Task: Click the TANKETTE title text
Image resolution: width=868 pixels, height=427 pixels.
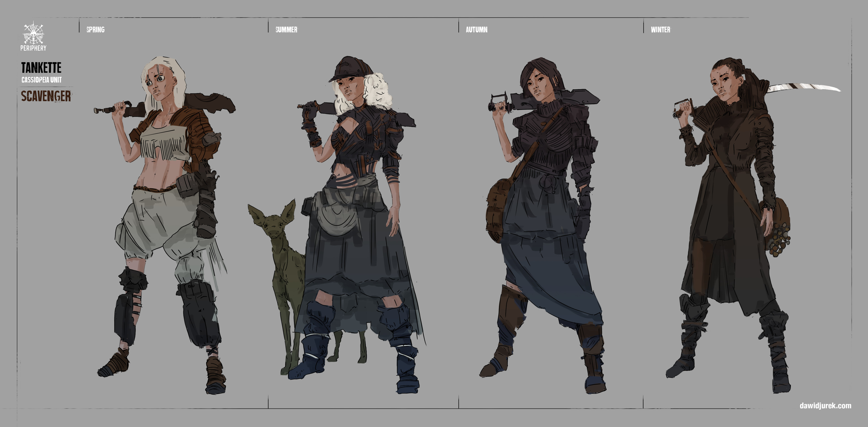Action: tap(41, 68)
